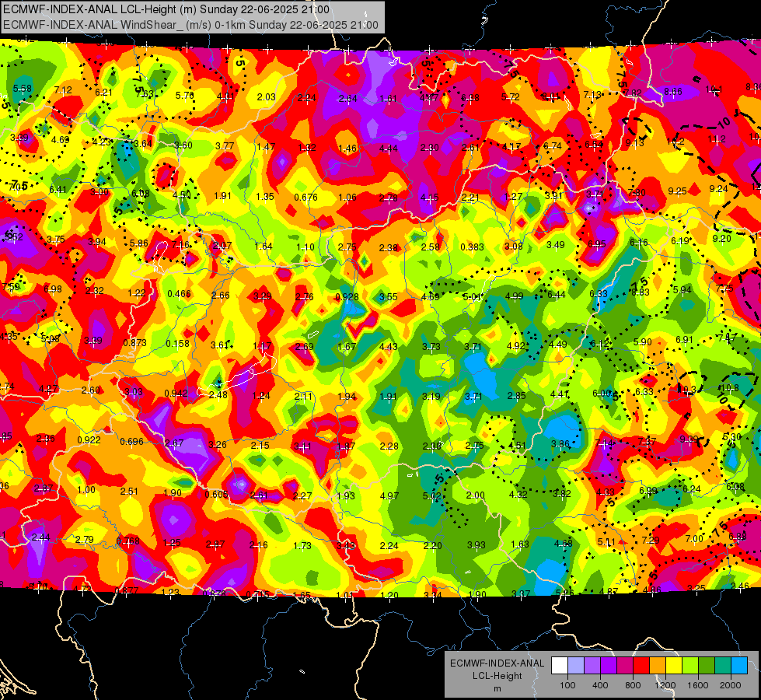This screenshot has width=761, height=700.
Task: Click the wind shear value 7.00
Action: coord(694,539)
